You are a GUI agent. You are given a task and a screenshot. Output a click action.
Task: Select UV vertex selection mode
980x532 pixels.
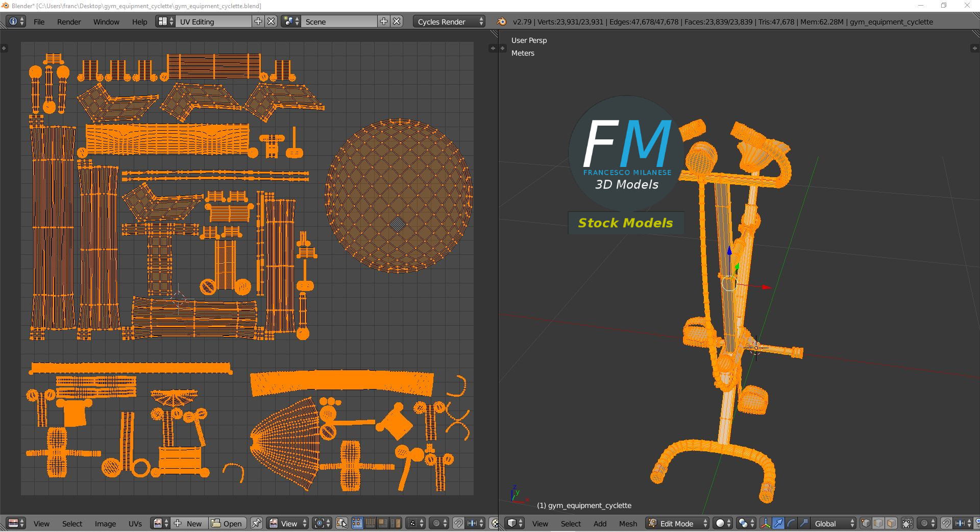357,523
